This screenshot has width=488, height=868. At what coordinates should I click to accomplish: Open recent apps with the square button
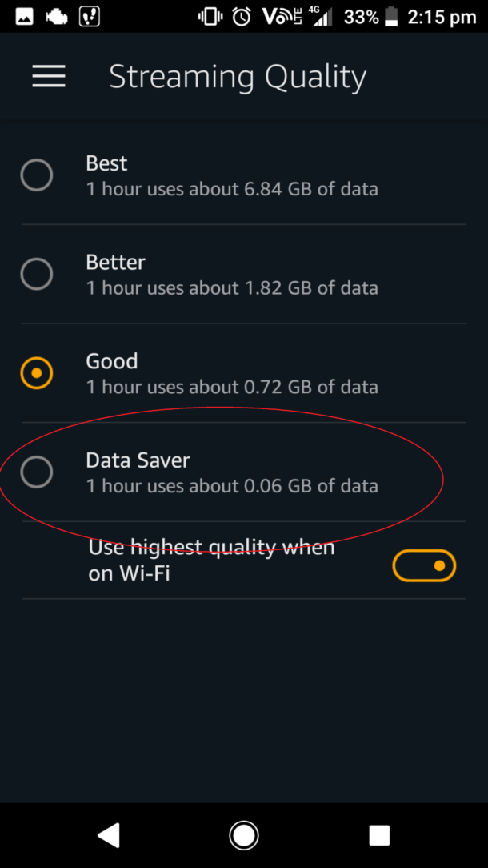tap(378, 835)
